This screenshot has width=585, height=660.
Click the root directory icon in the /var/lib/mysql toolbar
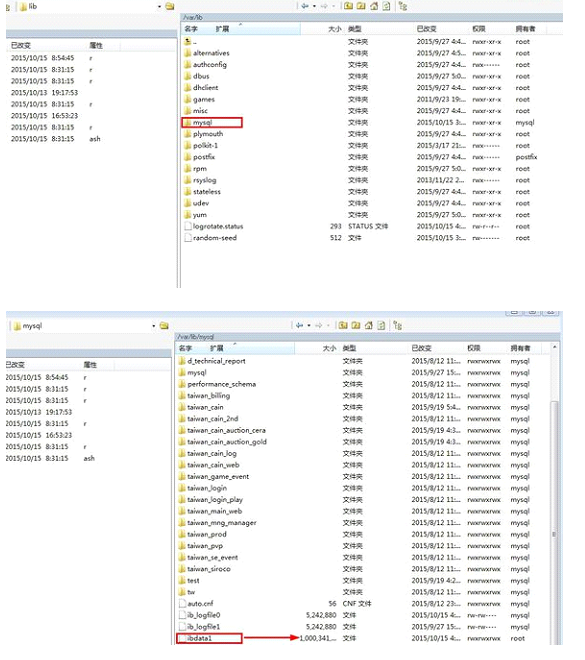356,325
